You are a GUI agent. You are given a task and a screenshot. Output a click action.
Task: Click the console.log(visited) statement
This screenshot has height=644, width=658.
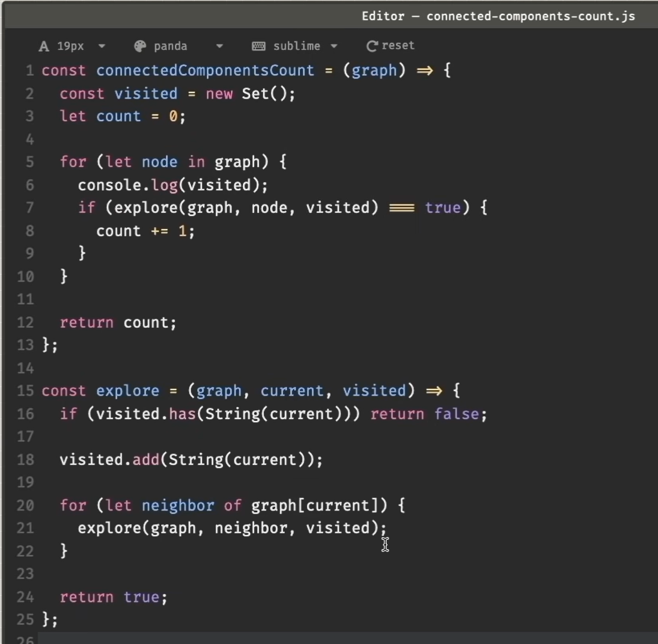click(x=172, y=185)
